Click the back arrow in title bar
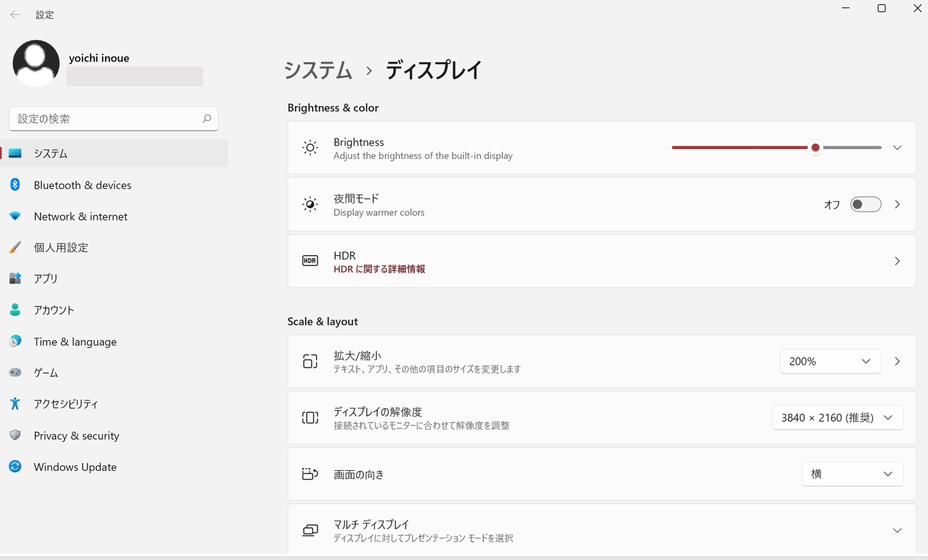This screenshot has width=928, height=560. click(x=15, y=15)
